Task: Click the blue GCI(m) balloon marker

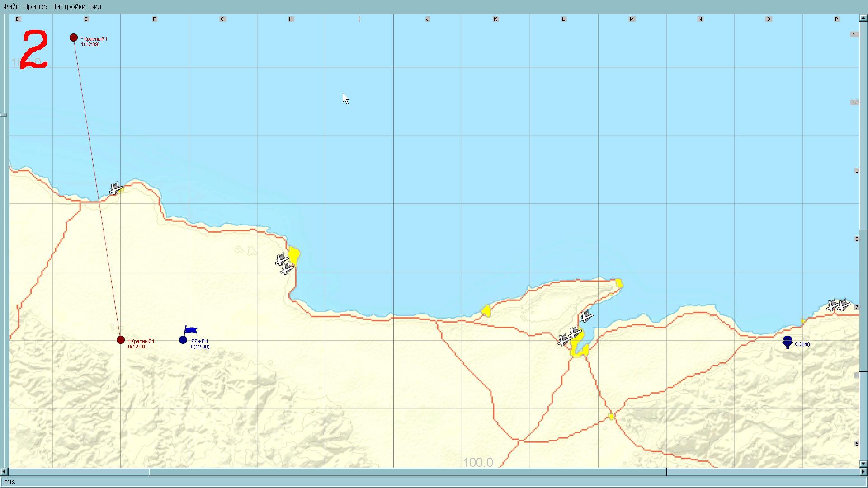Action: (x=787, y=342)
